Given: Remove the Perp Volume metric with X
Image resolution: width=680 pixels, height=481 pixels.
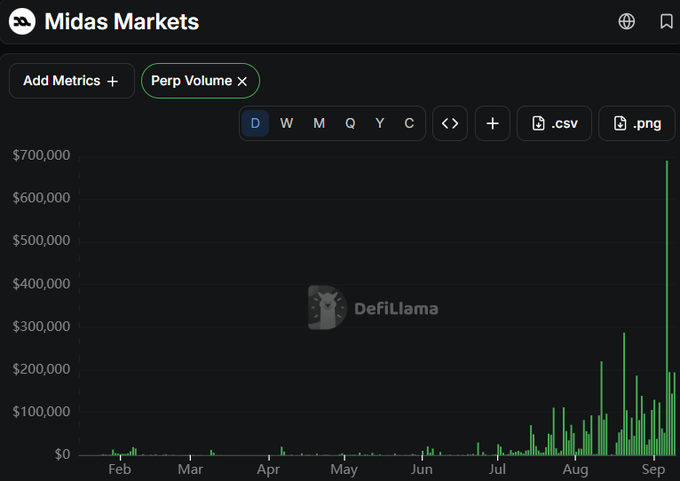Looking at the screenshot, I should [242, 81].
